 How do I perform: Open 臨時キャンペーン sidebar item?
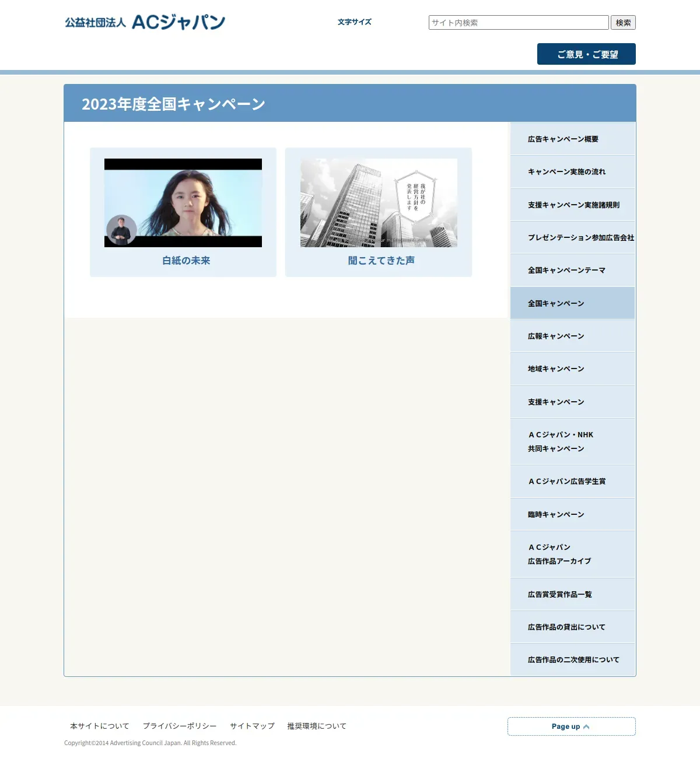click(573, 514)
